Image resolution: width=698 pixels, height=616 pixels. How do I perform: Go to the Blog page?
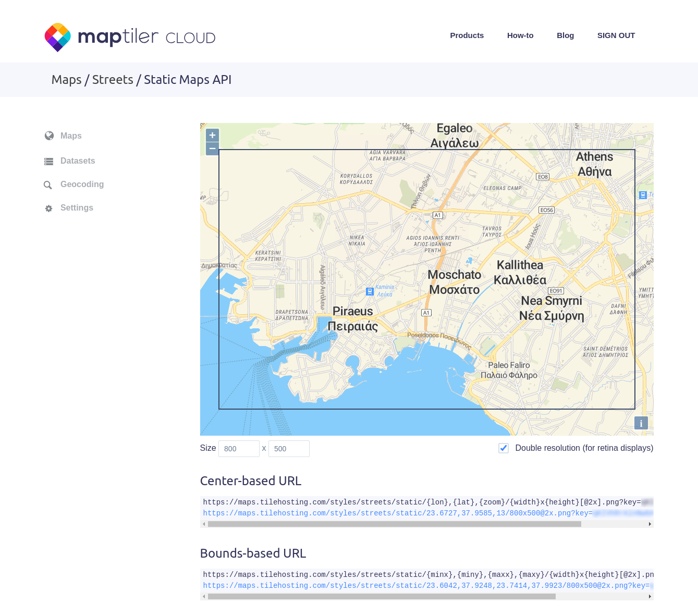[x=565, y=35]
